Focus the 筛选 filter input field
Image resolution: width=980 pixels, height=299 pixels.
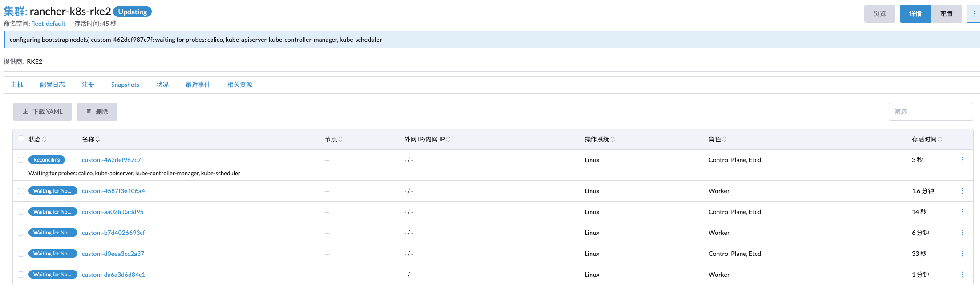coord(931,112)
